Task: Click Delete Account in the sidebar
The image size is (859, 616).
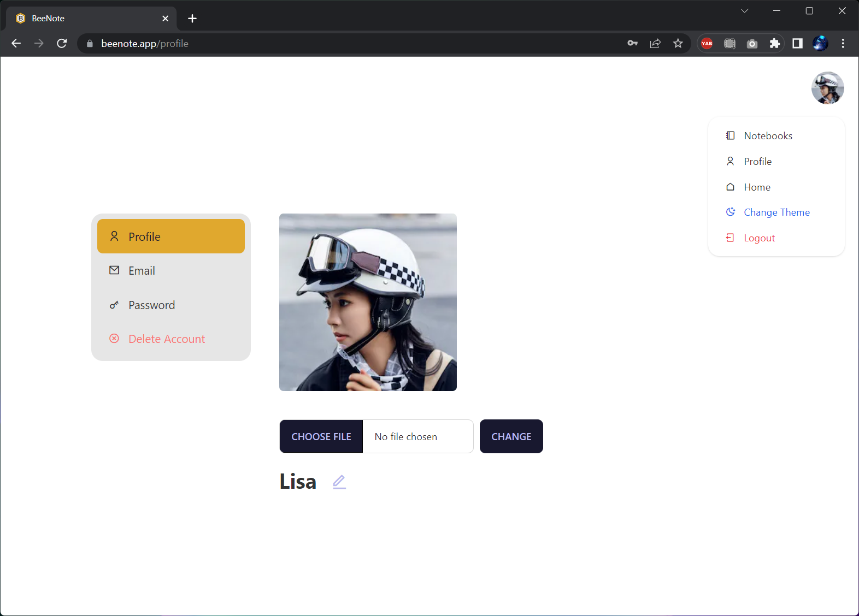Action: click(171, 339)
